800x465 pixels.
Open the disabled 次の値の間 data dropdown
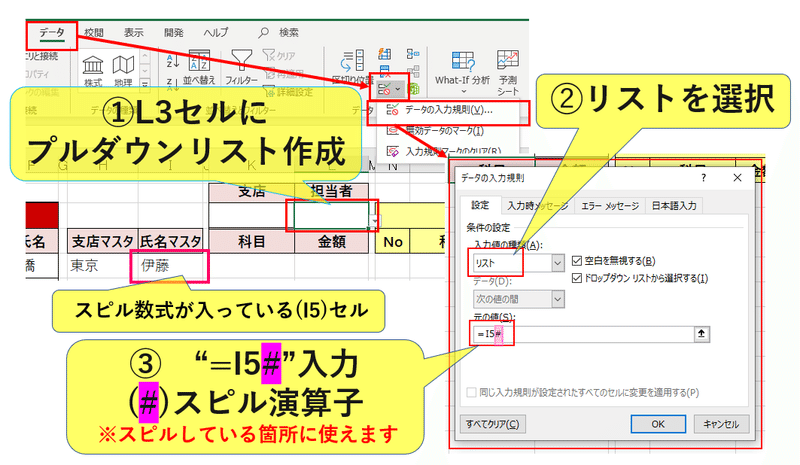(x=518, y=299)
